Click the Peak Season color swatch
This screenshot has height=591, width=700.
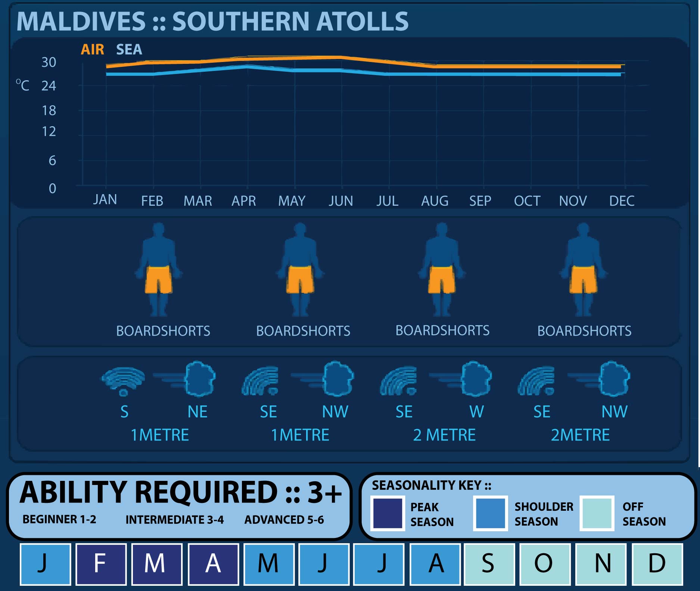[388, 513]
